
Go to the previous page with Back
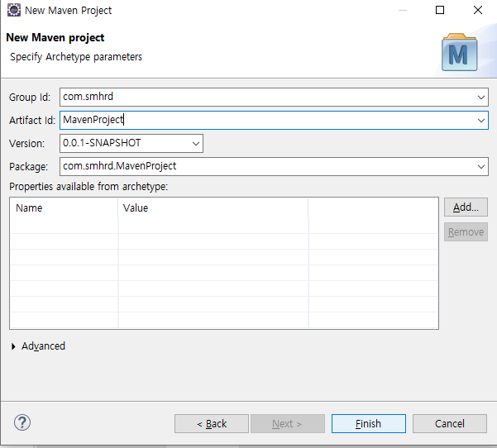click(212, 423)
